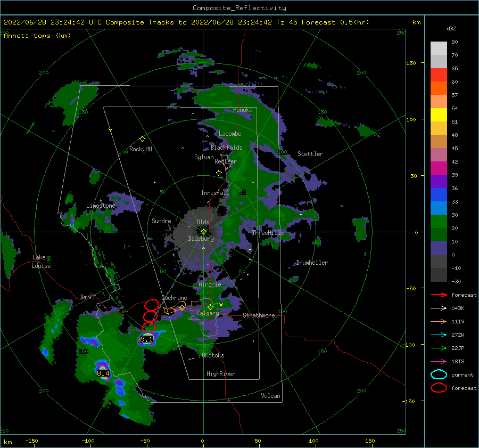
Task: Click the Cochrane label
Action: coord(174,298)
